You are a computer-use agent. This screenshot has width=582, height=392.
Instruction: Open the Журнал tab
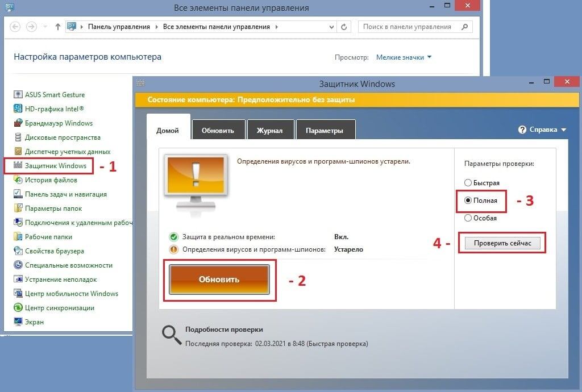(x=270, y=130)
